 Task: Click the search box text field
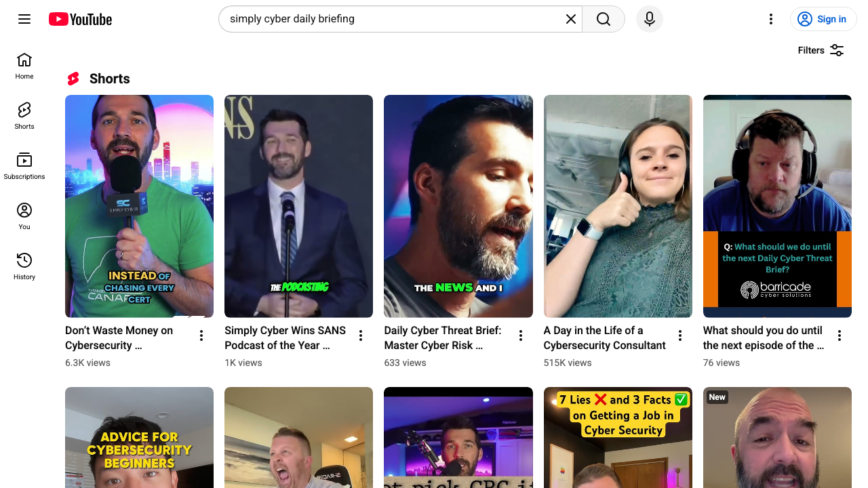[x=393, y=19]
